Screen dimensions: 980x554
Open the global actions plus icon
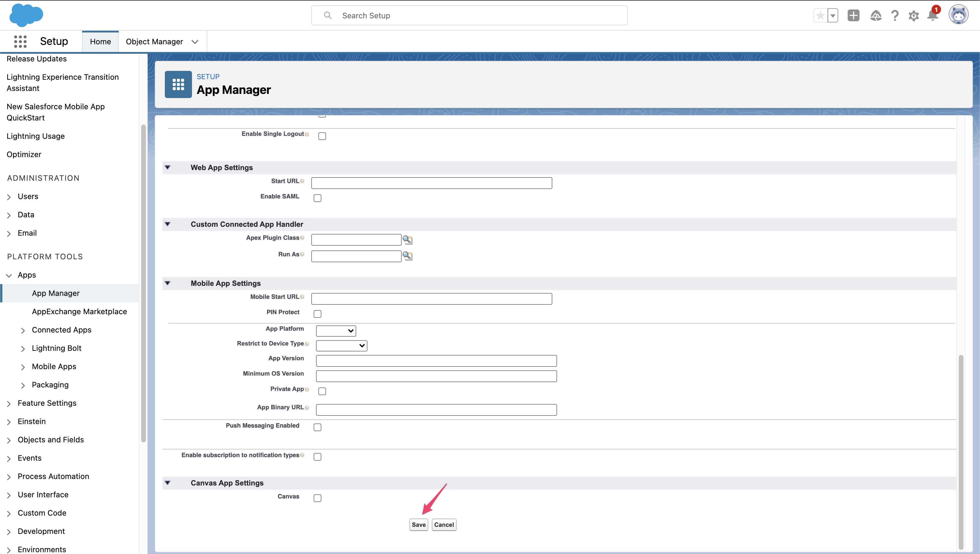click(853, 15)
